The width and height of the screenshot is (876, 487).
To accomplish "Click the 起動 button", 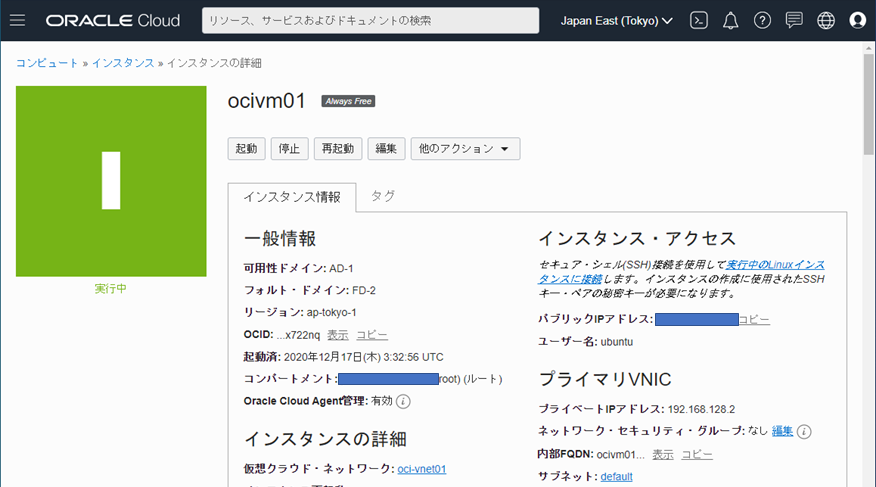I will tap(246, 149).
